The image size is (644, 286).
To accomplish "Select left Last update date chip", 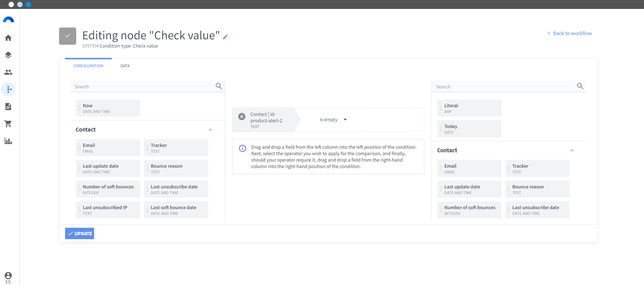I will pyautogui.click(x=108, y=168).
